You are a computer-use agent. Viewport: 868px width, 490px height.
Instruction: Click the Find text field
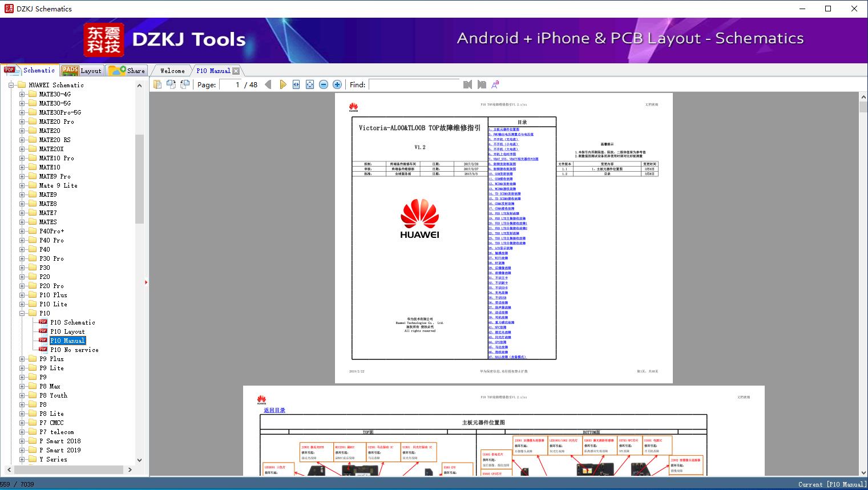click(414, 84)
